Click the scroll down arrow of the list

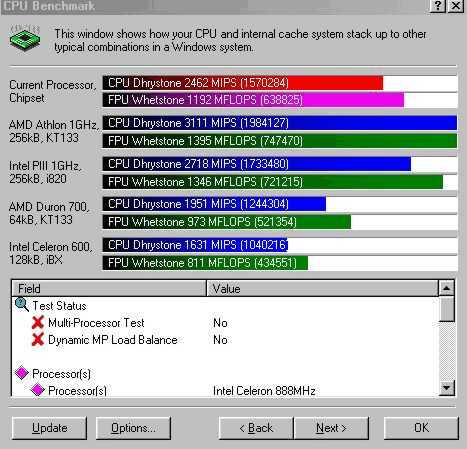coord(447,388)
